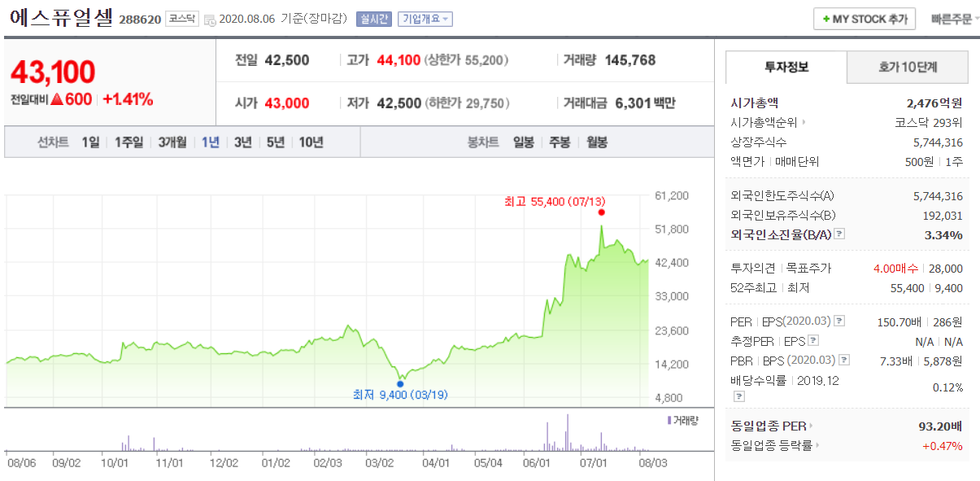
Task: Click 액면가 value 500원
Action: pyautogui.click(x=921, y=162)
